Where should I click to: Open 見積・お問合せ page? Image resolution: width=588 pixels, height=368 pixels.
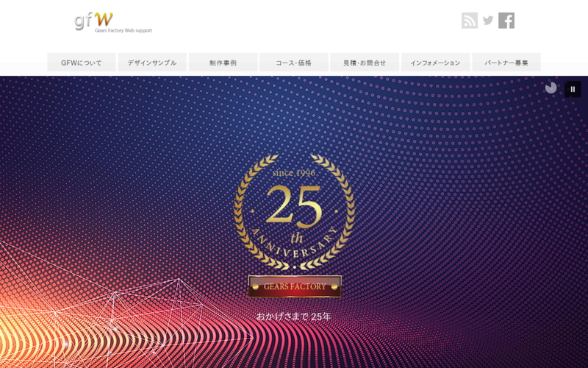(x=365, y=63)
